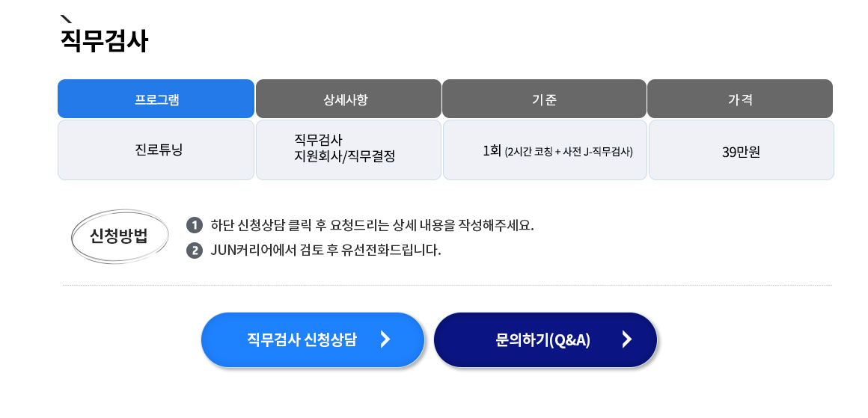Click the JUN커리어에서 검토 후 유선전화 text
Screen dimensions: 868x418
click(x=326, y=251)
